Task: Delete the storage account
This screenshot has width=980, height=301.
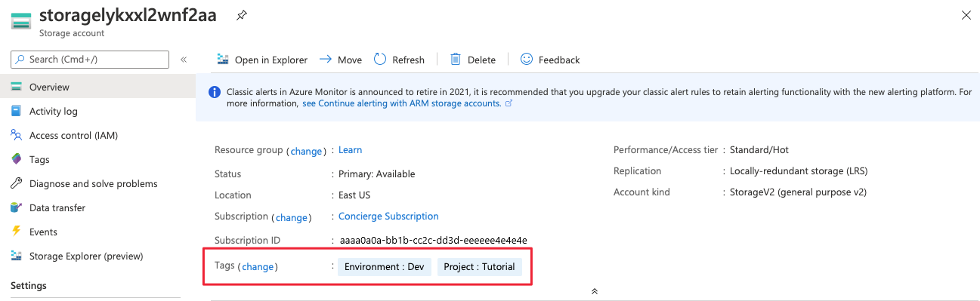Action: (x=473, y=60)
